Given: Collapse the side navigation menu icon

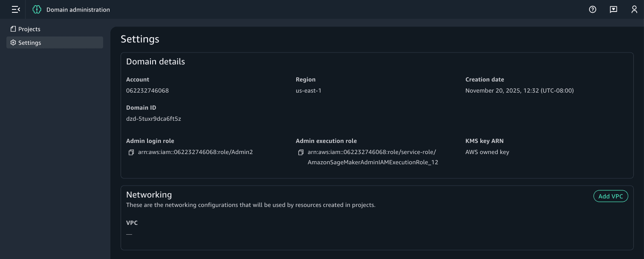Looking at the screenshot, I should pos(16,9).
